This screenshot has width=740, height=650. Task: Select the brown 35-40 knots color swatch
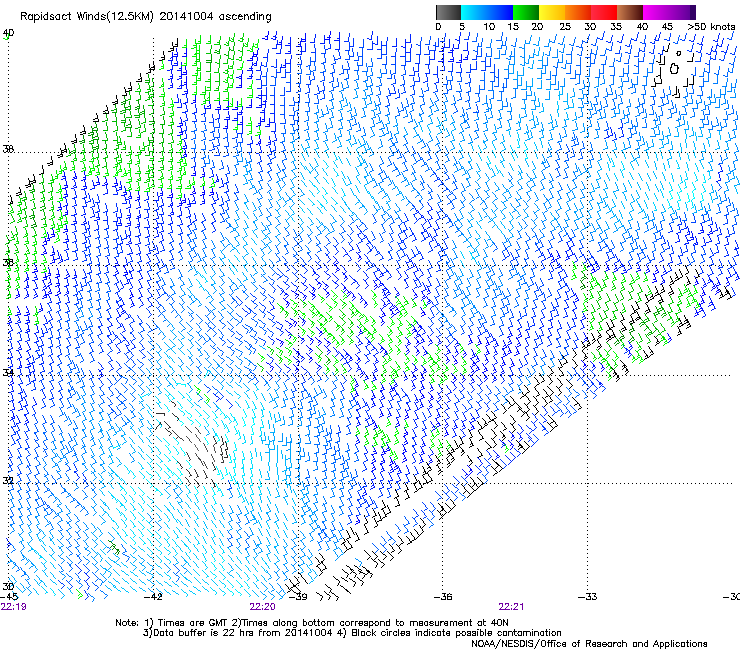pyautogui.click(x=630, y=12)
